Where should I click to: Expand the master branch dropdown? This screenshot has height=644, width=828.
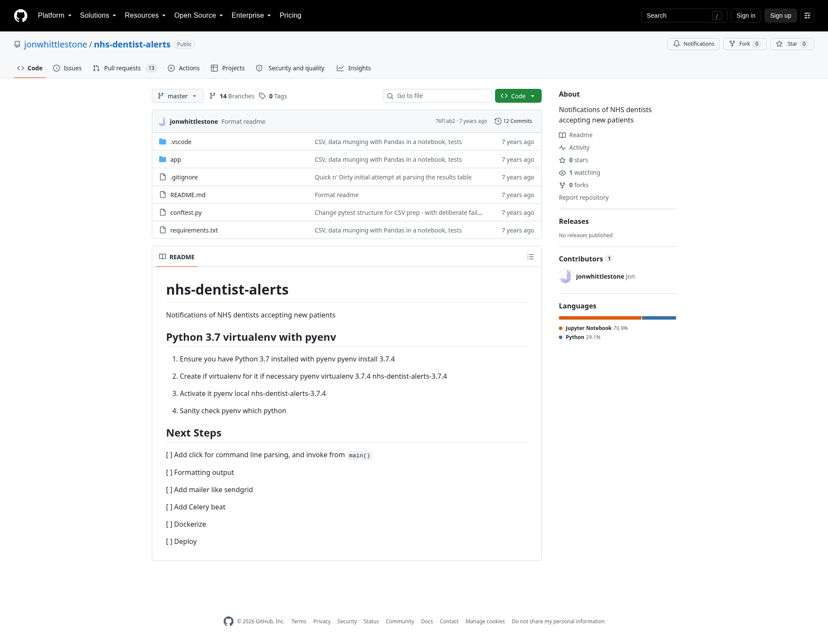178,96
